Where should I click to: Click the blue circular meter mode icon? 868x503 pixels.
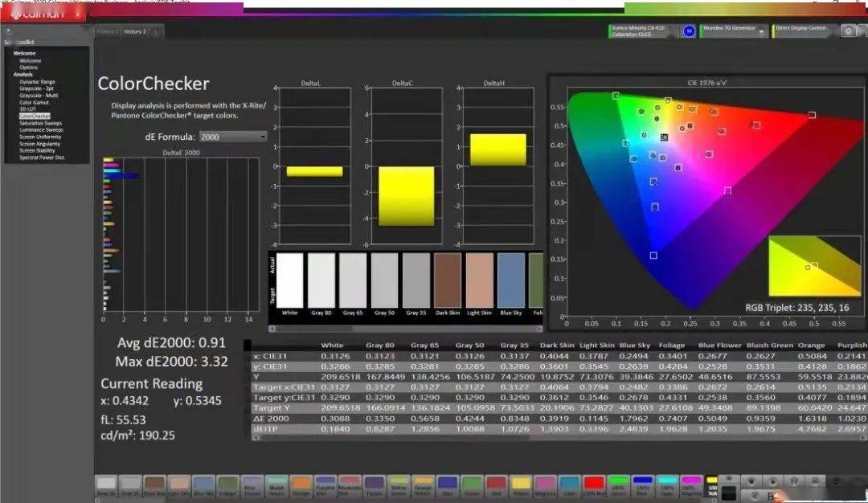689,31
